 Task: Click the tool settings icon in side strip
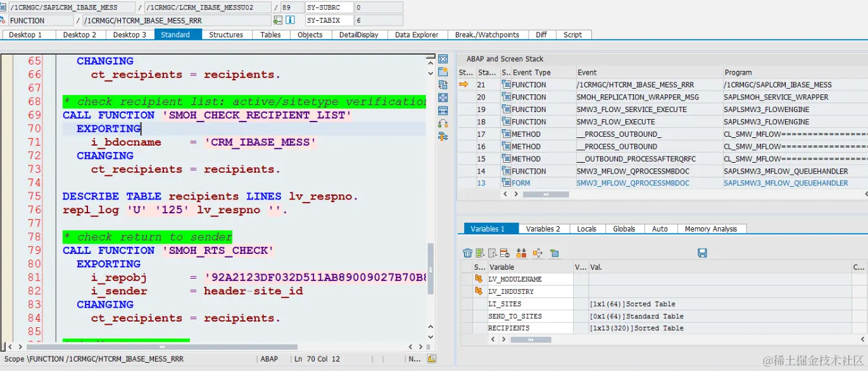coord(443,137)
